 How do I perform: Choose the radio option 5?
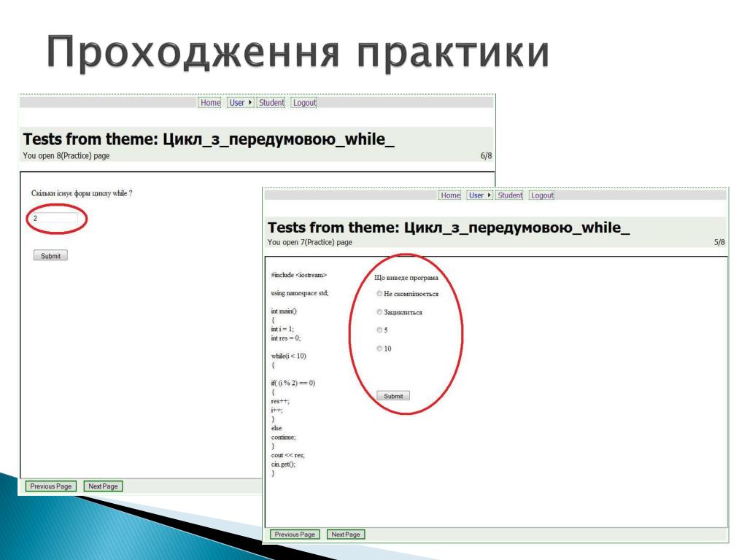coord(379,330)
